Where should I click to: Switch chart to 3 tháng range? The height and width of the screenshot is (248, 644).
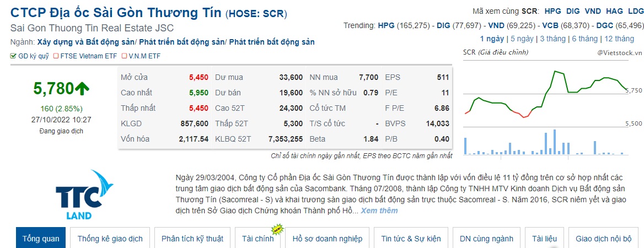tap(552, 39)
